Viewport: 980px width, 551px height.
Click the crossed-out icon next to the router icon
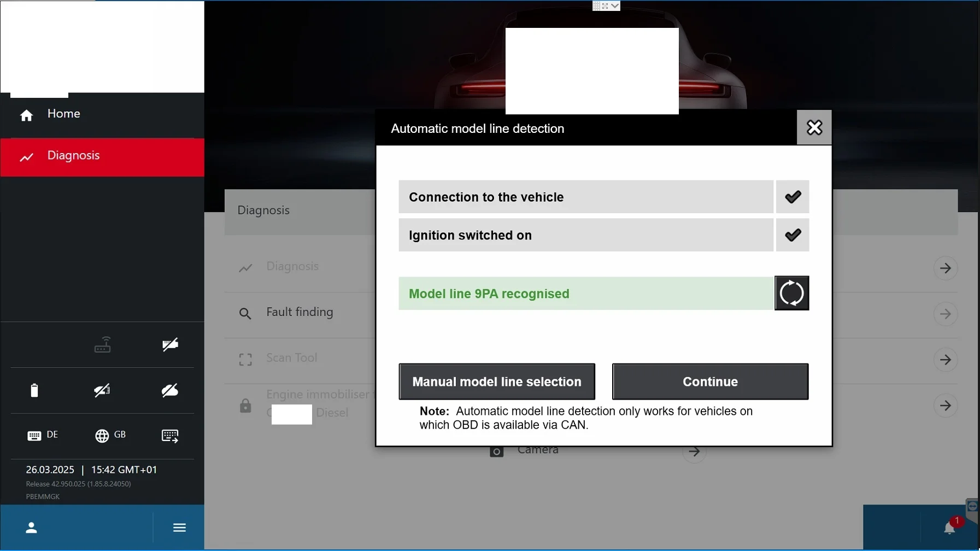coord(170,345)
